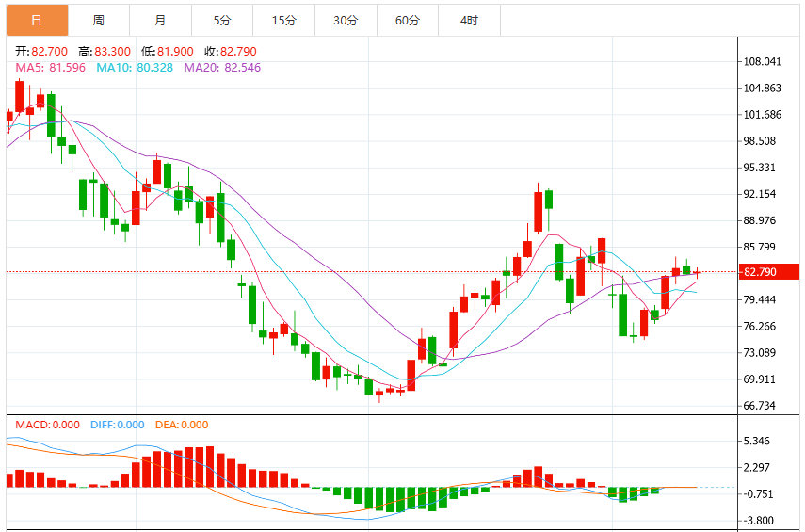
Task: Select the 30分 timeframe tab
Action: tap(346, 21)
